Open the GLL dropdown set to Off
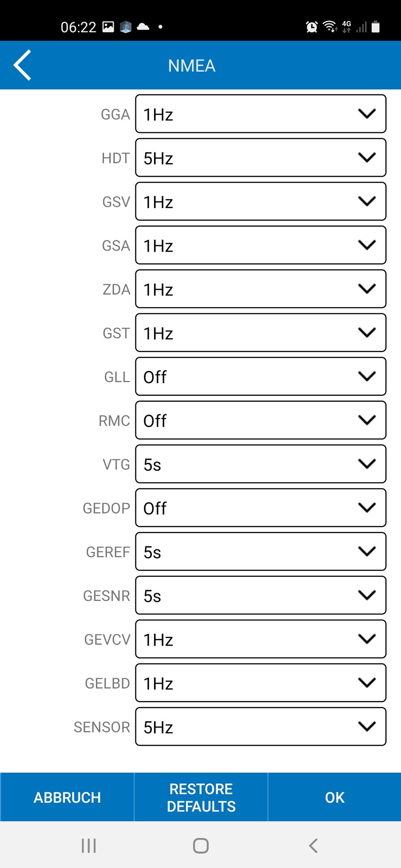The width and height of the screenshot is (401, 868). [x=261, y=377]
